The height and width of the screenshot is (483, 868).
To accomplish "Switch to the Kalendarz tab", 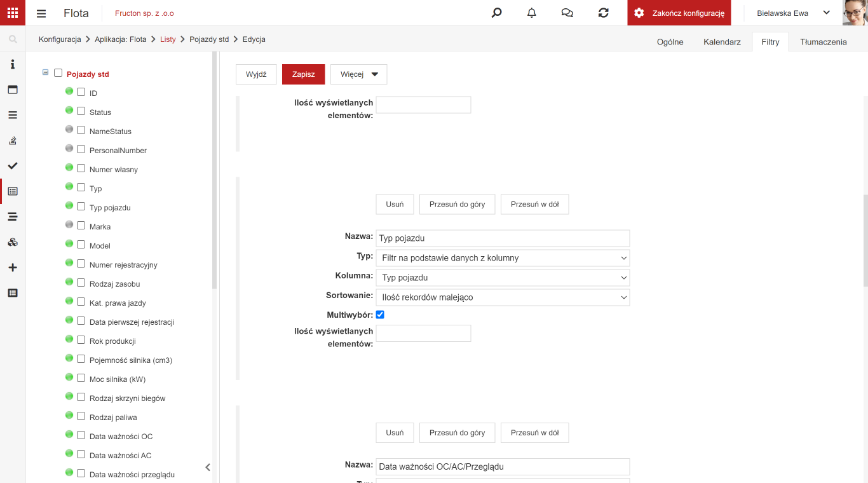I will [x=722, y=42].
